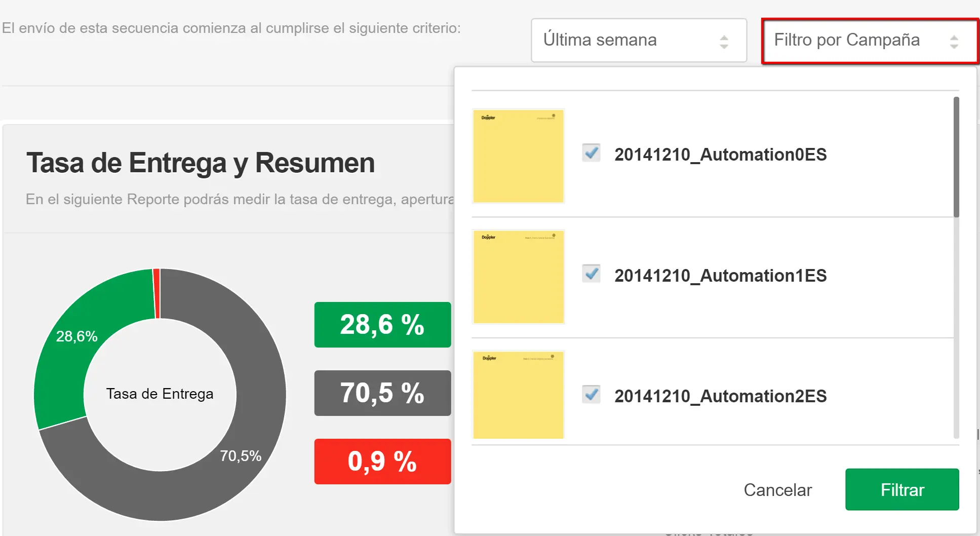Uncheck the 20141210_Automation1ES campaign checkbox

591,274
